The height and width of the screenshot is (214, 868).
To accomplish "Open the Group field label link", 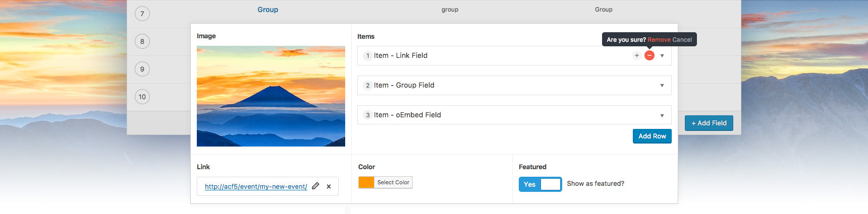I will pos(267,10).
